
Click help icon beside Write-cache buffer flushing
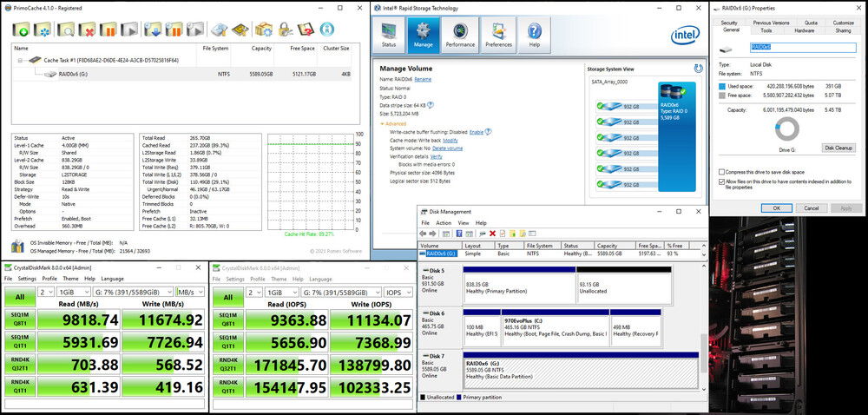click(488, 132)
